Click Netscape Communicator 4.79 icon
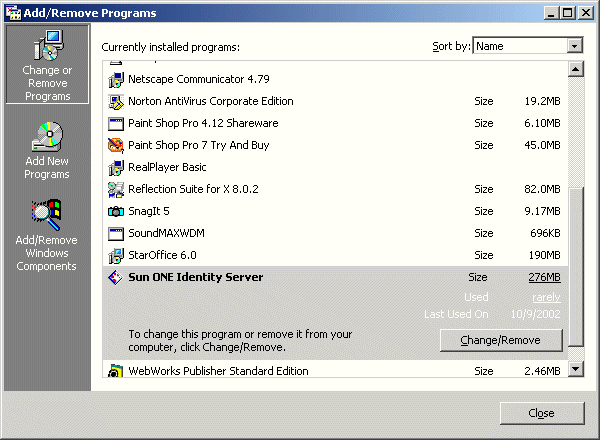 pos(116,80)
